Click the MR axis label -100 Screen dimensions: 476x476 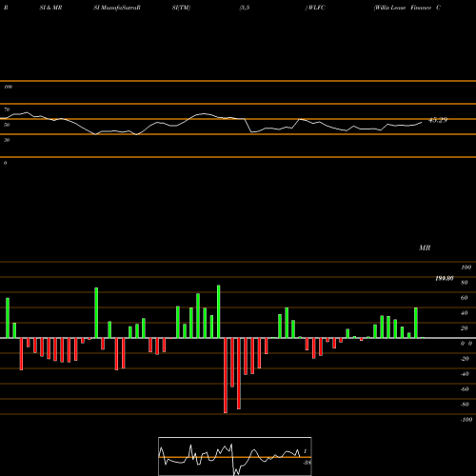point(466,420)
